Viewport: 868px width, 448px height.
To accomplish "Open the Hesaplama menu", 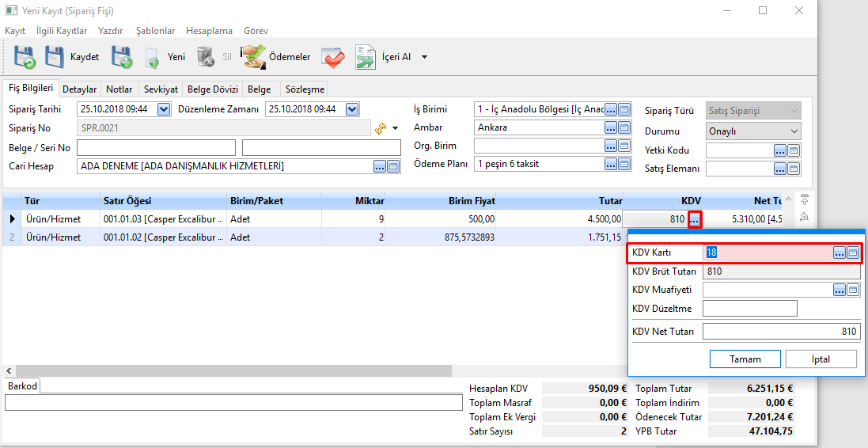I will click(209, 31).
